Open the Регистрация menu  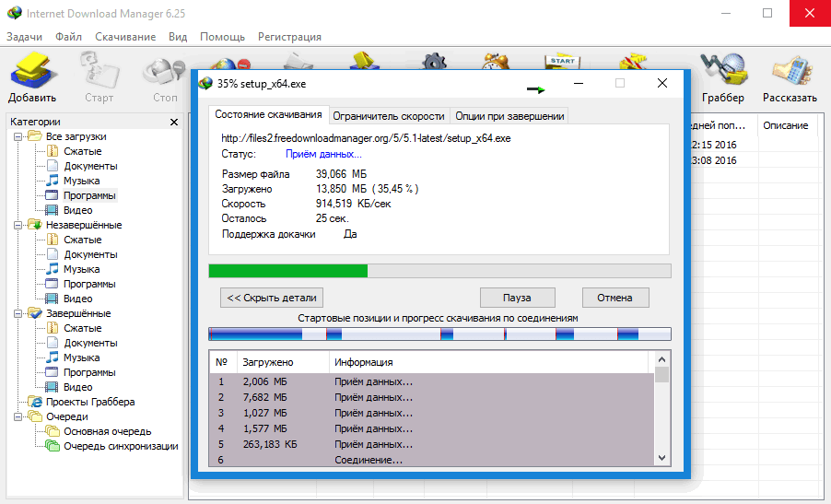(289, 37)
